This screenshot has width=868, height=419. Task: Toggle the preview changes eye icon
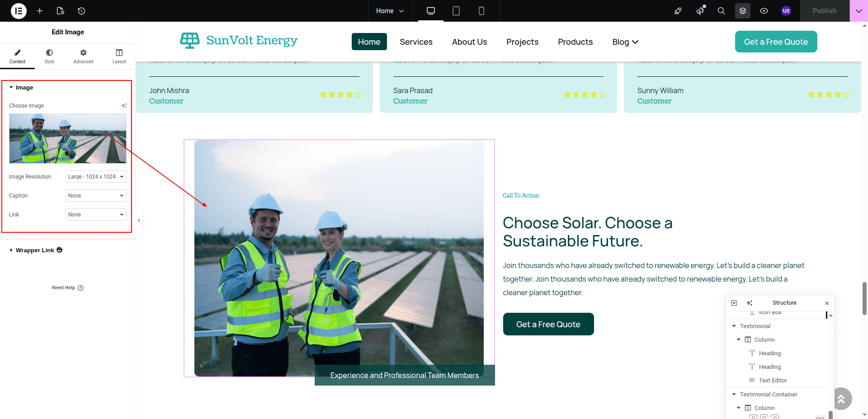coord(764,11)
